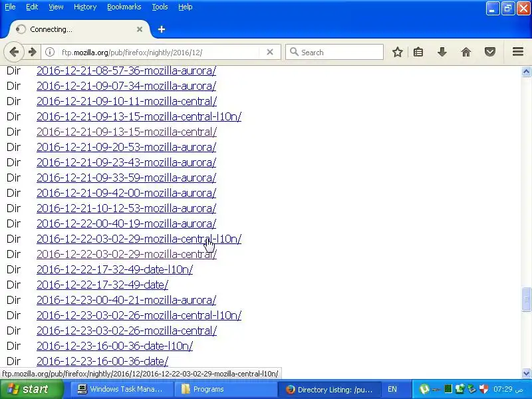Click the scrollbar down arrow

pyautogui.click(x=526, y=373)
